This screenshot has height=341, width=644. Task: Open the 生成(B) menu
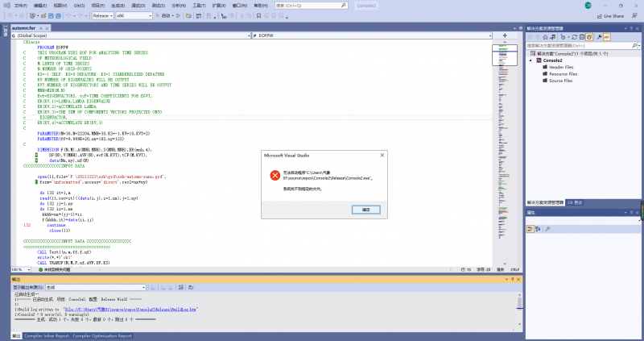tap(118, 5)
